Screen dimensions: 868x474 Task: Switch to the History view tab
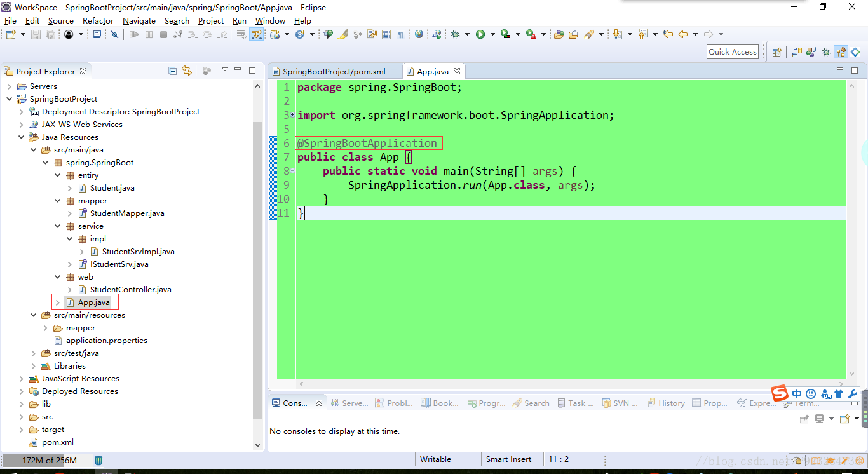[666, 403]
